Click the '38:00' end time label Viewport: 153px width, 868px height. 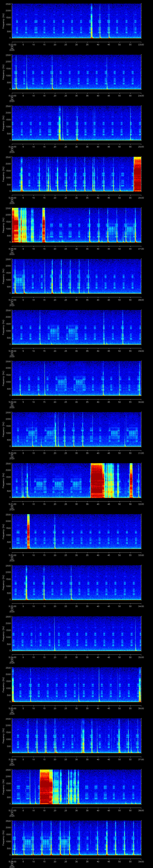click(141, 810)
